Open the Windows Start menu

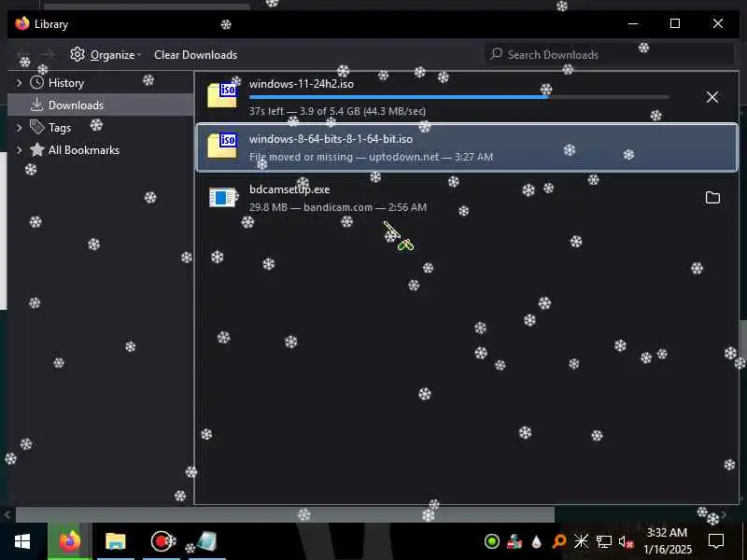(22, 541)
